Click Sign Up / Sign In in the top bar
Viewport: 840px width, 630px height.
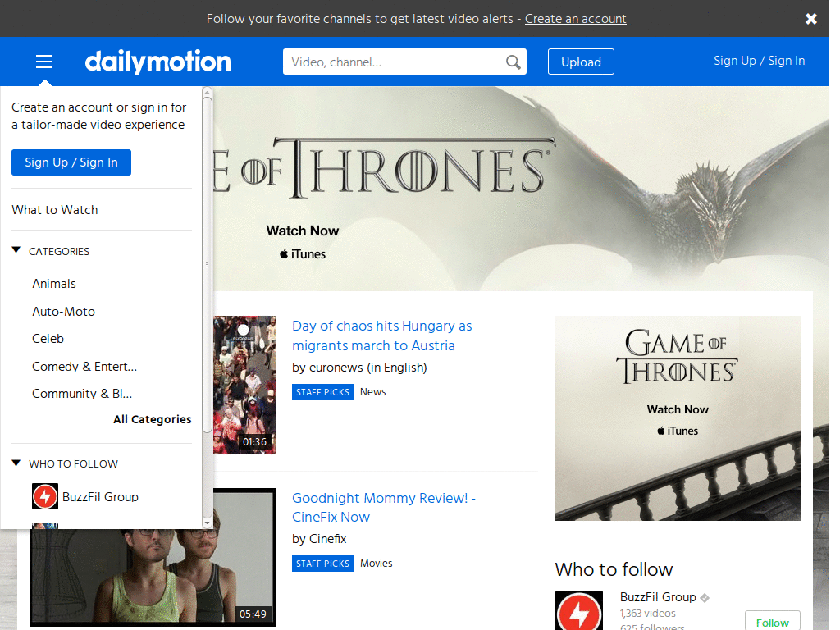point(759,61)
